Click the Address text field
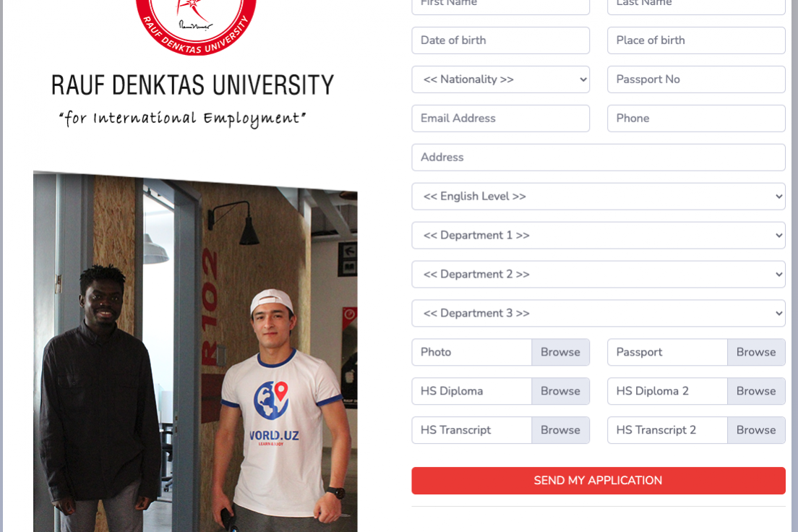Image resolution: width=798 pixels, height=532 pixels. point(598,158)
